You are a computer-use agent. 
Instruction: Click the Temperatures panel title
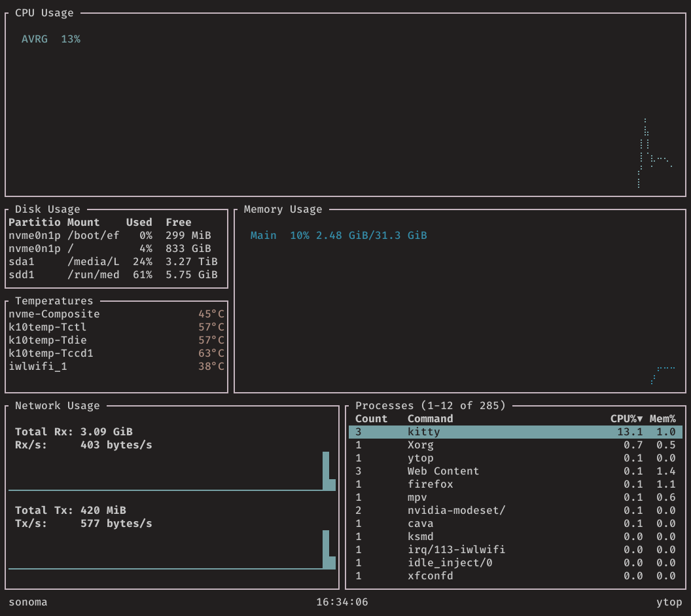[x=54, y=300]
